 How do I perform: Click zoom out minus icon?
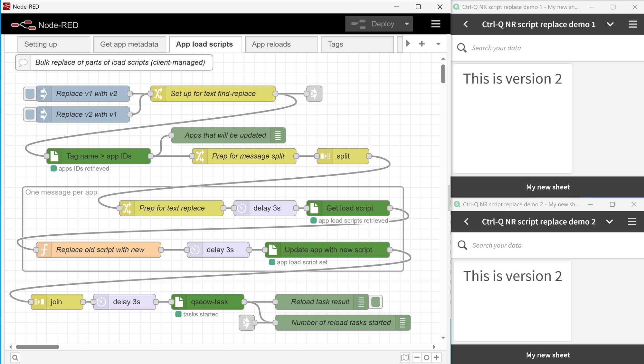pyautogui.click(x=417, y=357)
